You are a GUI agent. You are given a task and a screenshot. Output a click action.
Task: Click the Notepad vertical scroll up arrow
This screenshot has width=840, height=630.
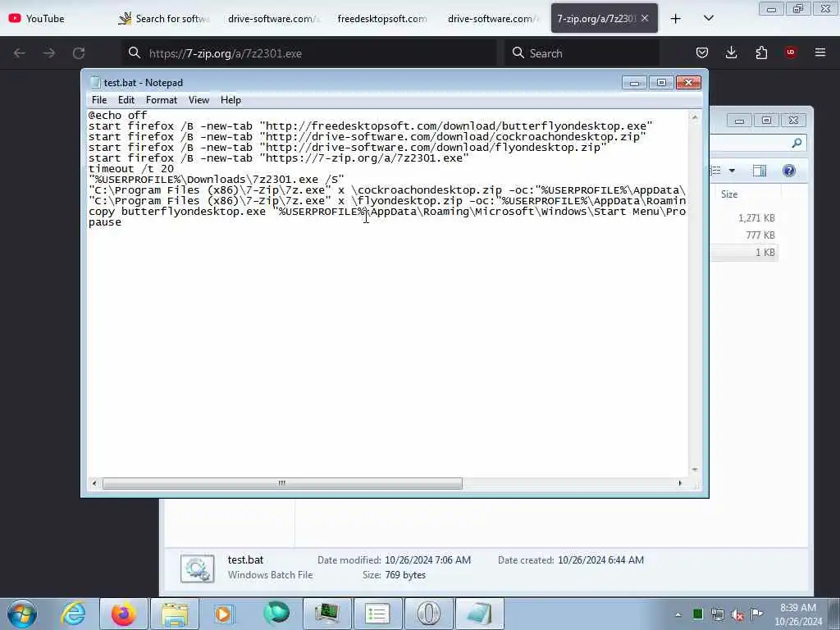pyautogui.click(x=694, y=116)
